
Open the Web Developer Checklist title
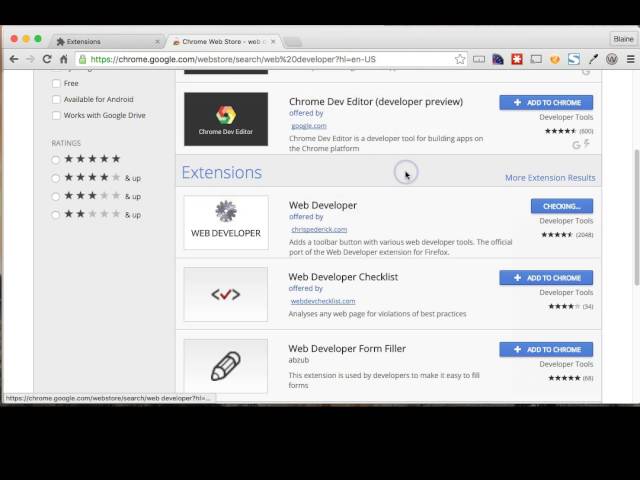point(343,277)
